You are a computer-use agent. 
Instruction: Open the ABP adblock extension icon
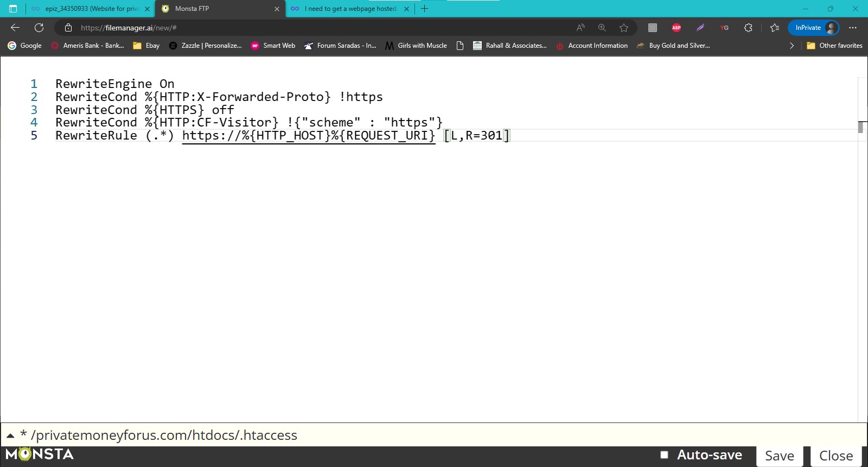(x=676, y=28)
